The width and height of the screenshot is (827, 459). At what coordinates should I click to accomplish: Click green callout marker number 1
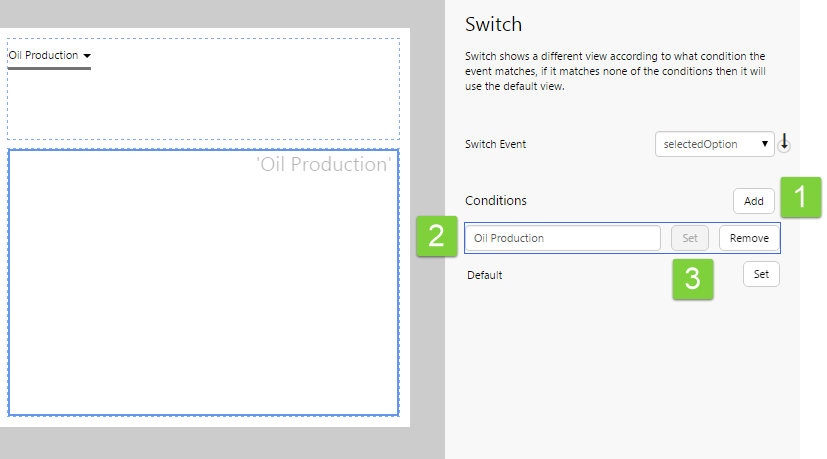(x=801, y=197)
